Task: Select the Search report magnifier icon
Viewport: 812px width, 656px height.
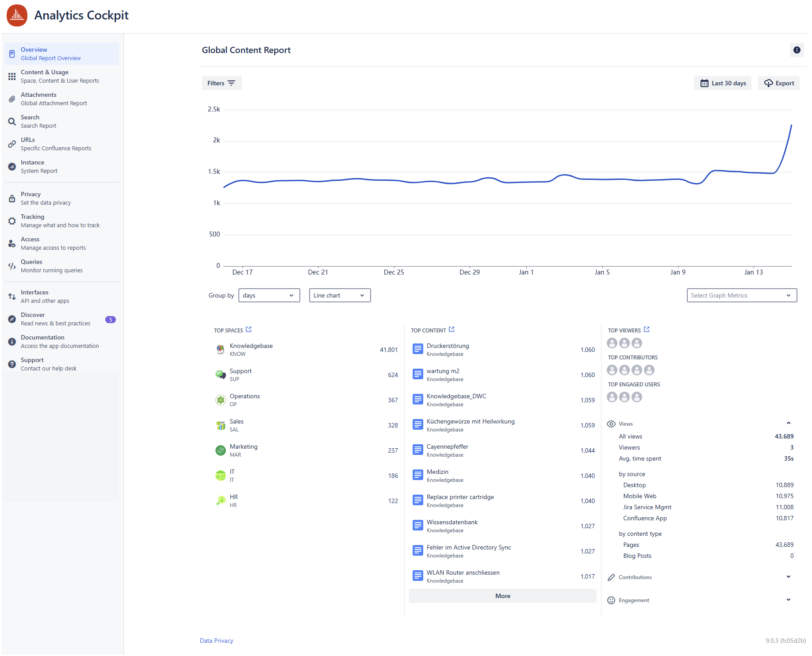Action: [12, 122]
